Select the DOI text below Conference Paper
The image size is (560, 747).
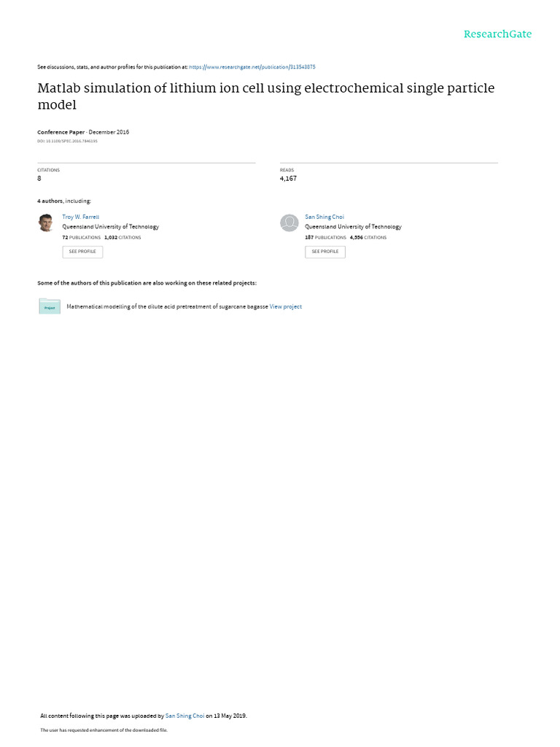coord(67,141)
